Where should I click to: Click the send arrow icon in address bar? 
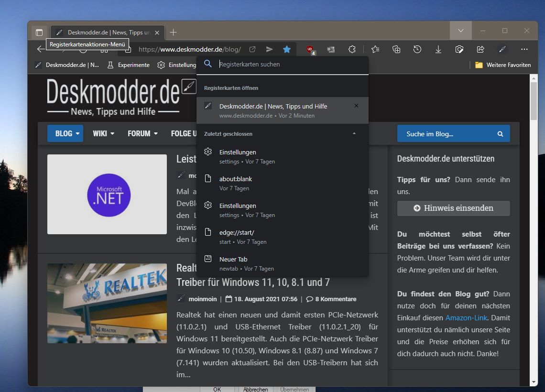coord(269,49)
